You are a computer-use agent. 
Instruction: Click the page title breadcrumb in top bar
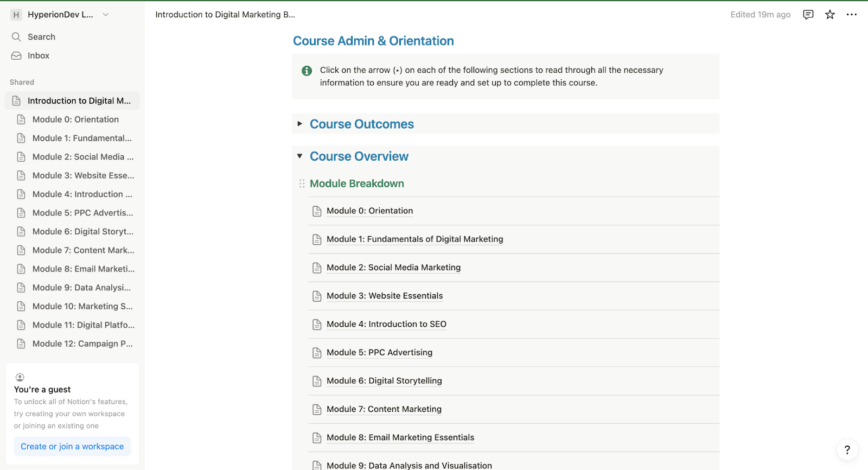point(225,15)
